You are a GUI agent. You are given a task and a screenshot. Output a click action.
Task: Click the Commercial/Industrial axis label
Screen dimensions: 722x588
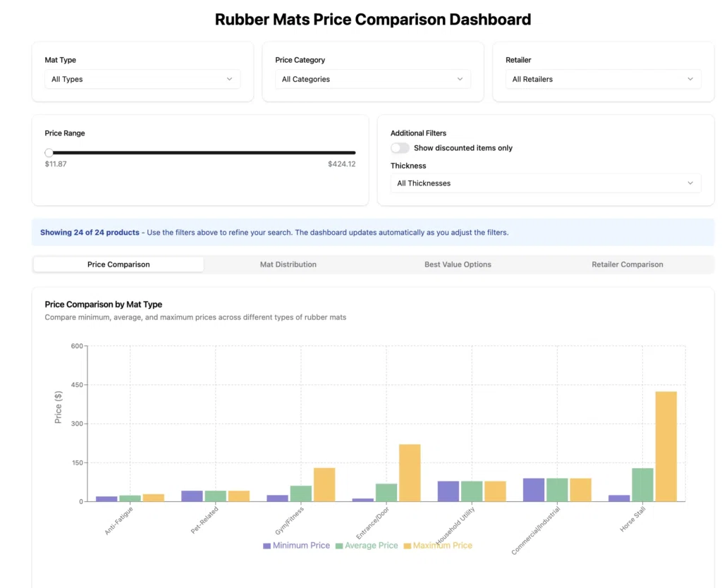[x=536, y=530]
